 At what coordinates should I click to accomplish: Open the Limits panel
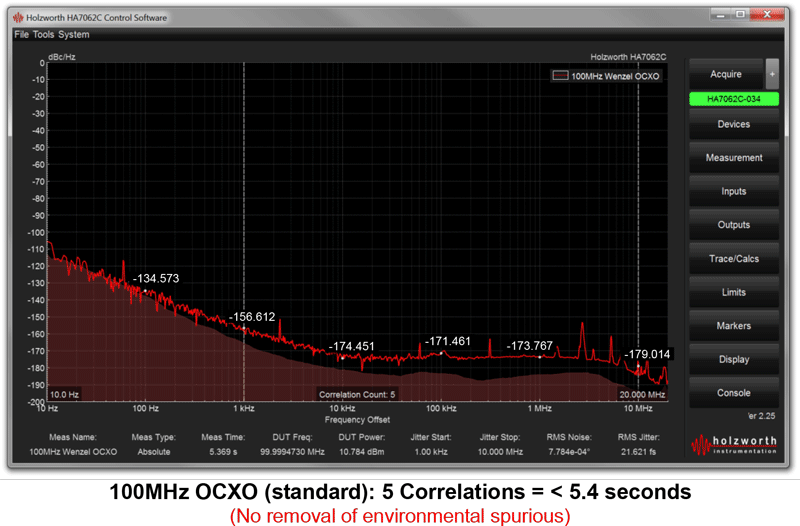click(734, 292)
